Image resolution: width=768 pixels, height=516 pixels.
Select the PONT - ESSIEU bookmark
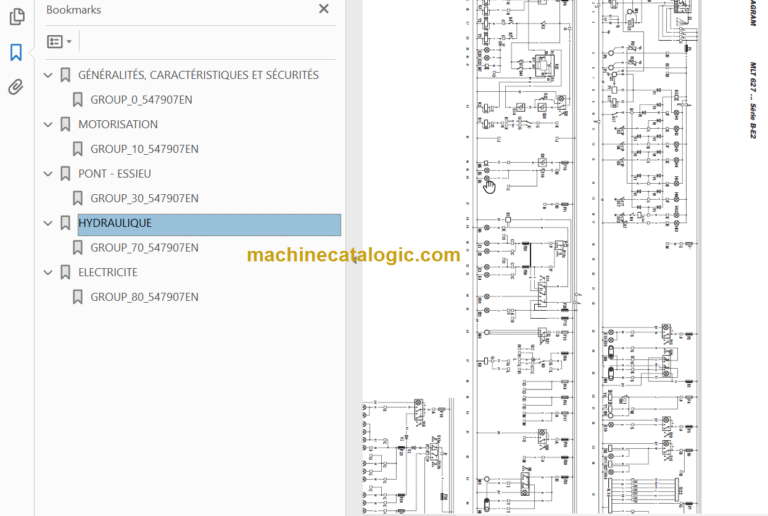click(115, 174)
